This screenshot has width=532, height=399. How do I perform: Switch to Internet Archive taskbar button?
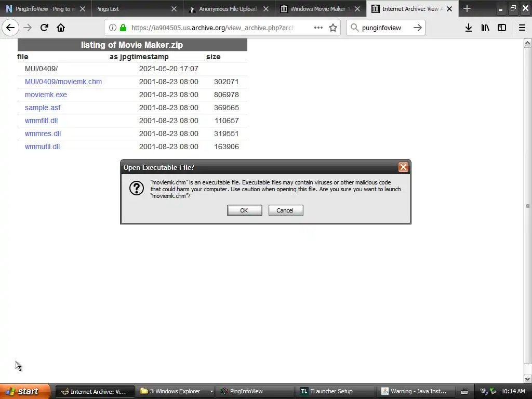[95, 392]
